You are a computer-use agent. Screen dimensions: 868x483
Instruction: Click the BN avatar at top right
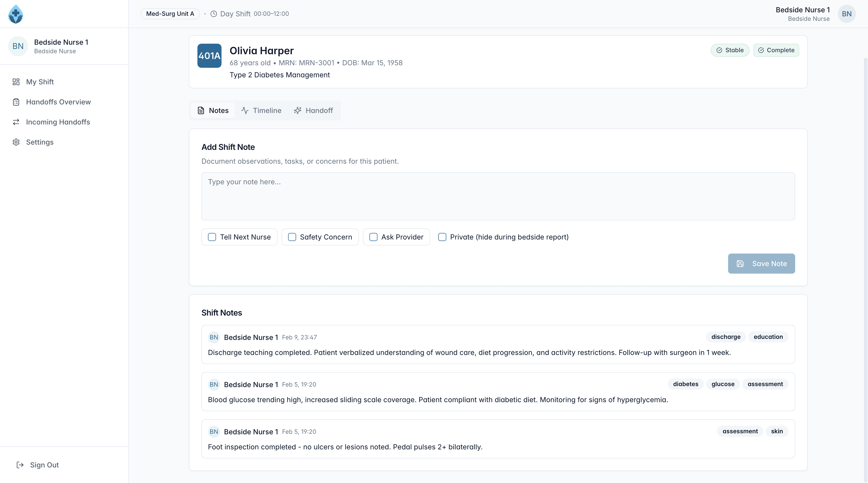pos(846,14)
